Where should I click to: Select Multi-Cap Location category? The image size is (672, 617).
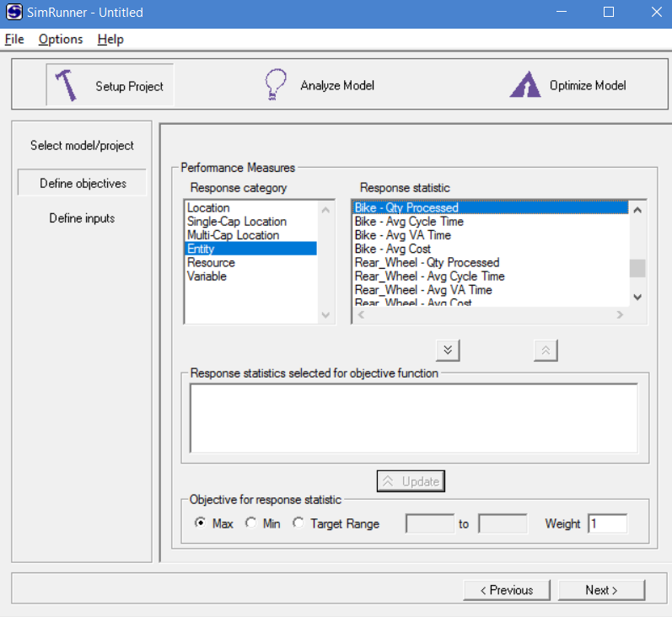251,235
